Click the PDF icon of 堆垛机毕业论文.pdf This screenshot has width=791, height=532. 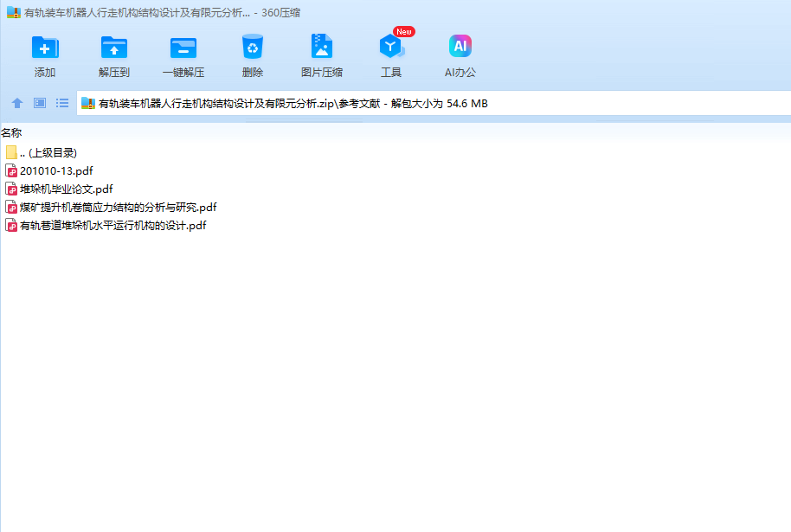[x=11, y=189]
